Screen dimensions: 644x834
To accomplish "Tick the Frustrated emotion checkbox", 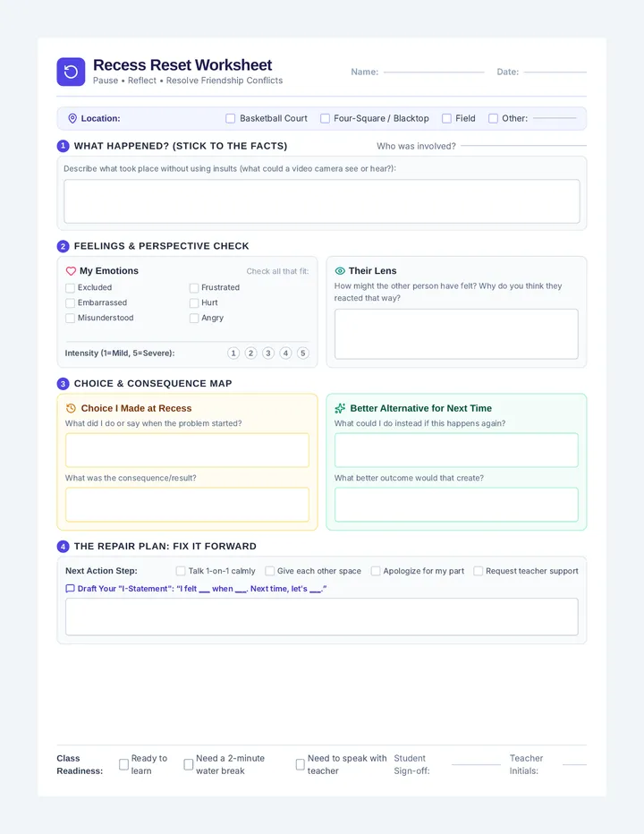I will click(x=193, y=288).
